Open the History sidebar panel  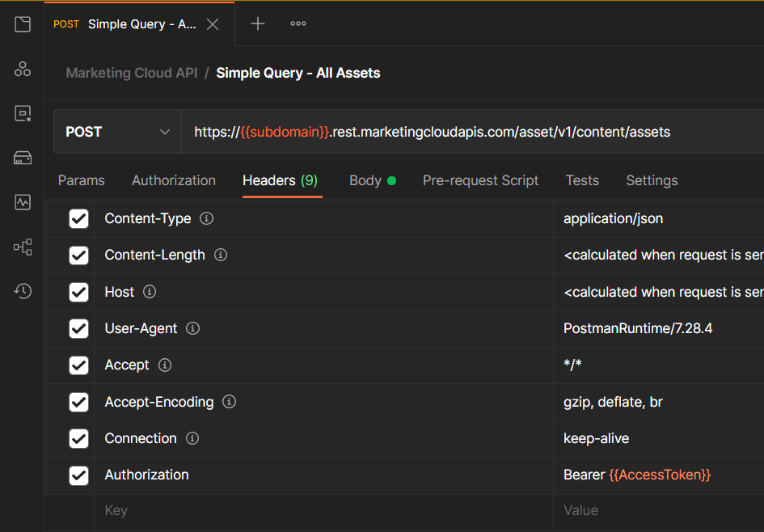(x=22, y=291)
